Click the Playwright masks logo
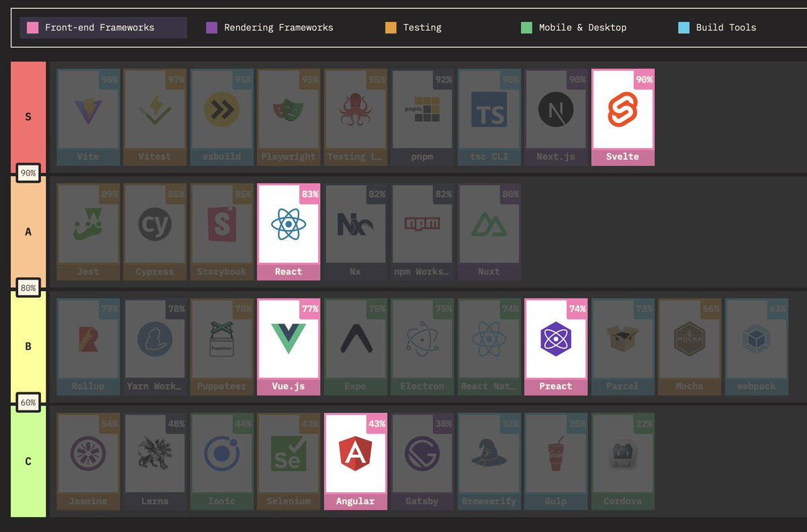This screenshot has height=532, width=807. tap(289, 110)
